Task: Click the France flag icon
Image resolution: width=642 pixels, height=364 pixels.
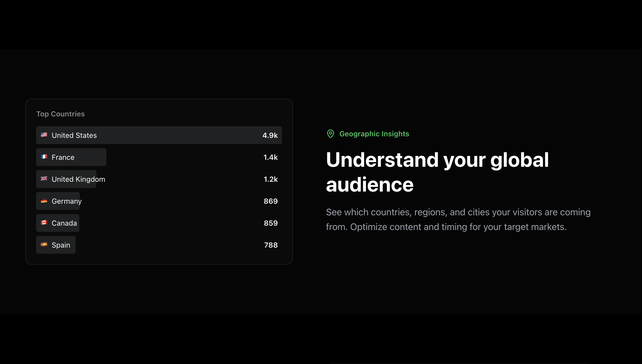Action: [44, 157]
